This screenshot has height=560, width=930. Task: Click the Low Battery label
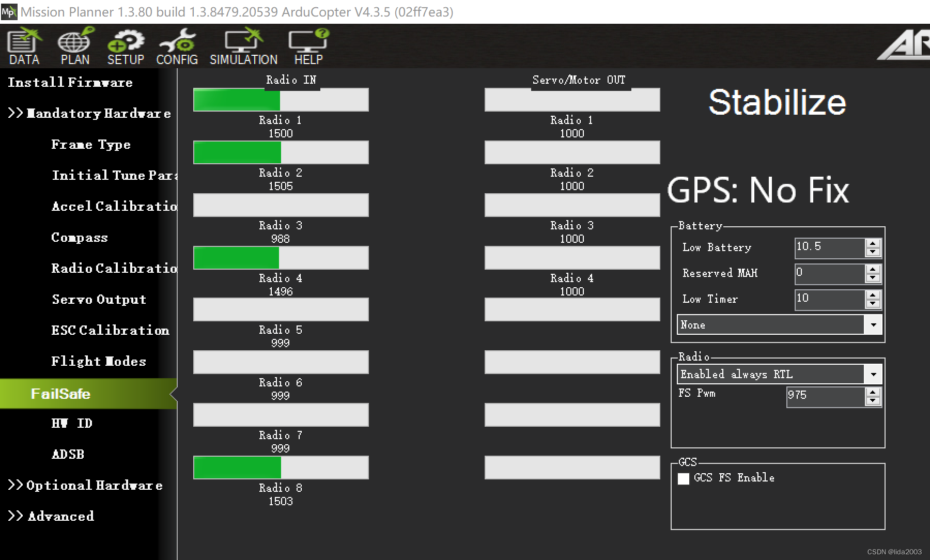point(717,247)
